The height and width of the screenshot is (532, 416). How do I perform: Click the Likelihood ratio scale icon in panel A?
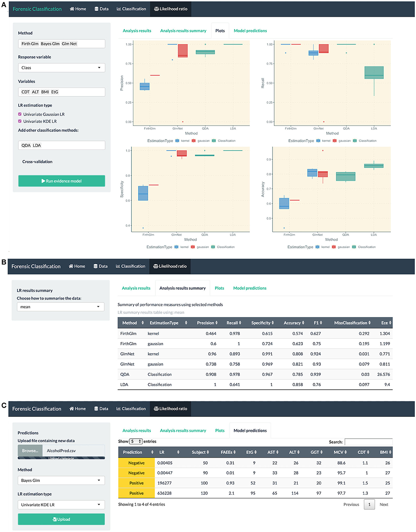pyautogui.click(x=156, y=9)
